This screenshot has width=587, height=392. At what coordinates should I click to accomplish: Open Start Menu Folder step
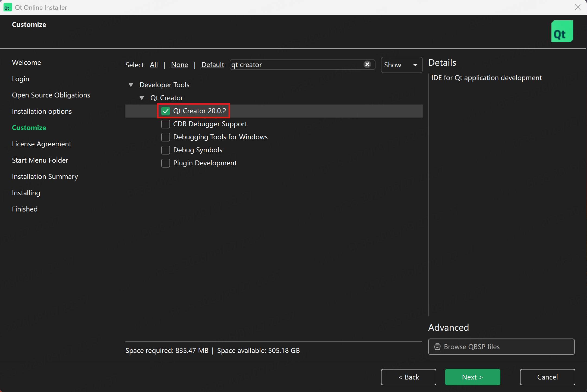(x=40, y=160)
